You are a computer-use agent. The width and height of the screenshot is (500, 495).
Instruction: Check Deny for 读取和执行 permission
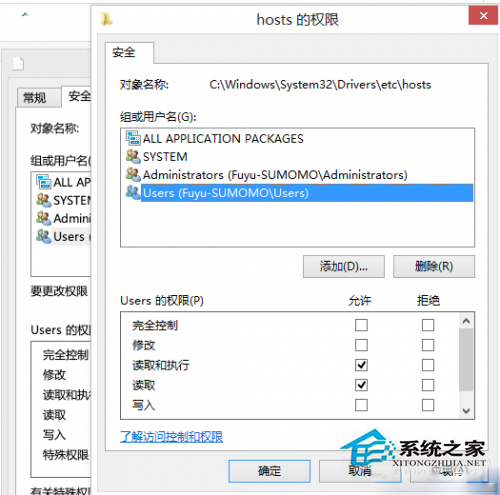[428, 365]
